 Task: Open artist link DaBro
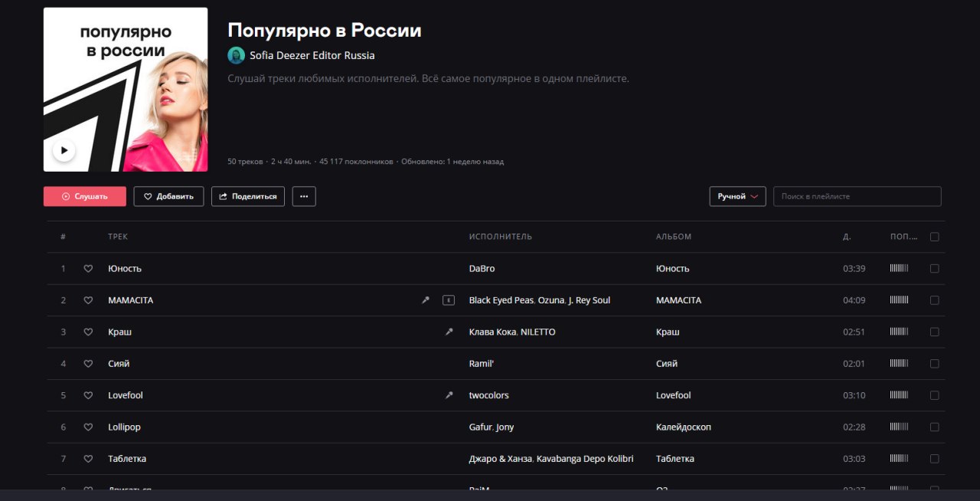[482, 269]
